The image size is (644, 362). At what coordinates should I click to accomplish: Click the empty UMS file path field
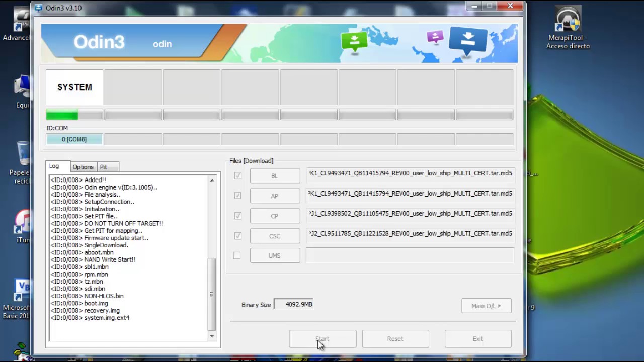point(410,255)
